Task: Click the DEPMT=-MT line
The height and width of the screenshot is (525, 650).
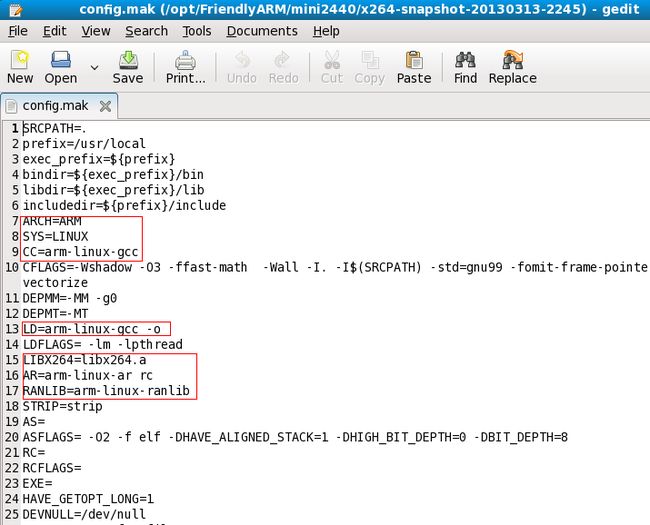Action: 55,314
